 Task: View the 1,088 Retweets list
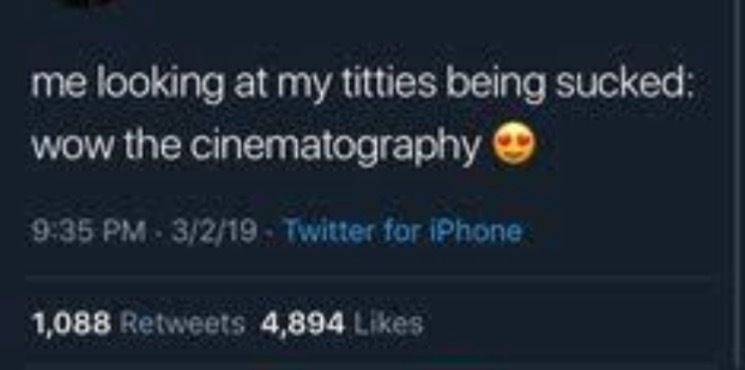(x=138, y=324)
